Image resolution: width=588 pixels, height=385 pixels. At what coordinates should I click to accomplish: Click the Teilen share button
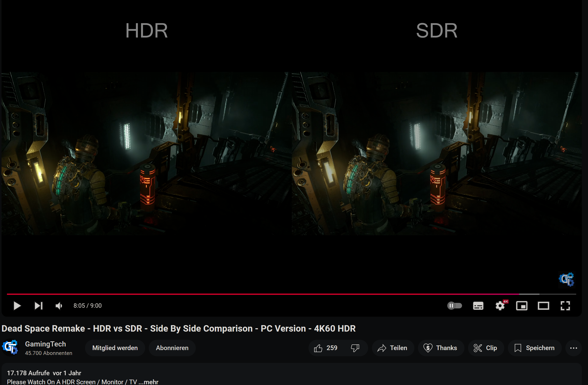[393, 348]
